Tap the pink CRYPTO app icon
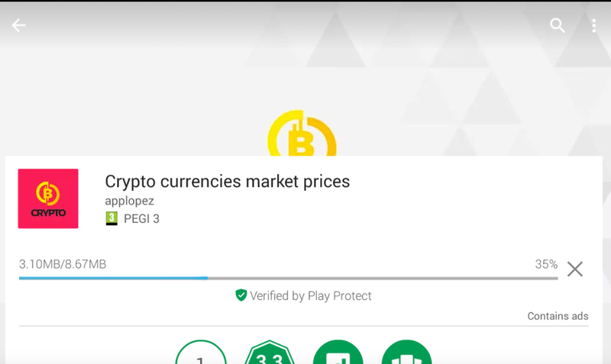This screenshot has height=364, width=611. pyautogui.click(x=48, y=198)
